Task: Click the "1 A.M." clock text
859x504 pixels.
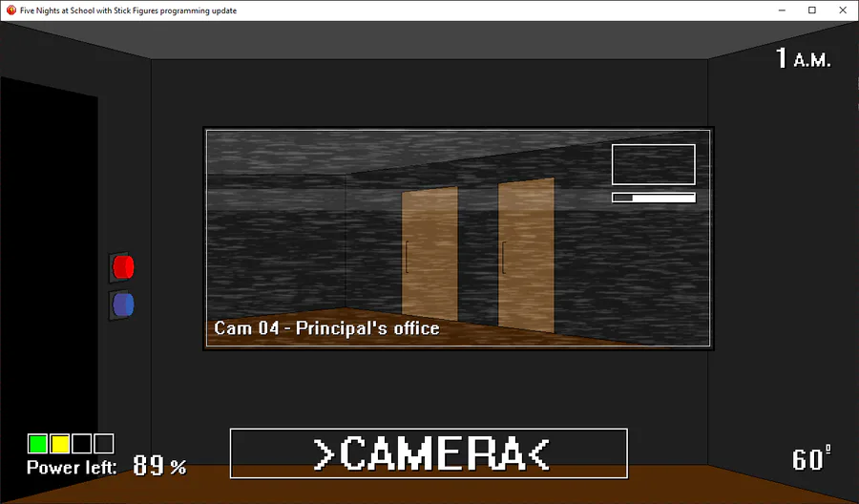Action: (x=804, y=58)
